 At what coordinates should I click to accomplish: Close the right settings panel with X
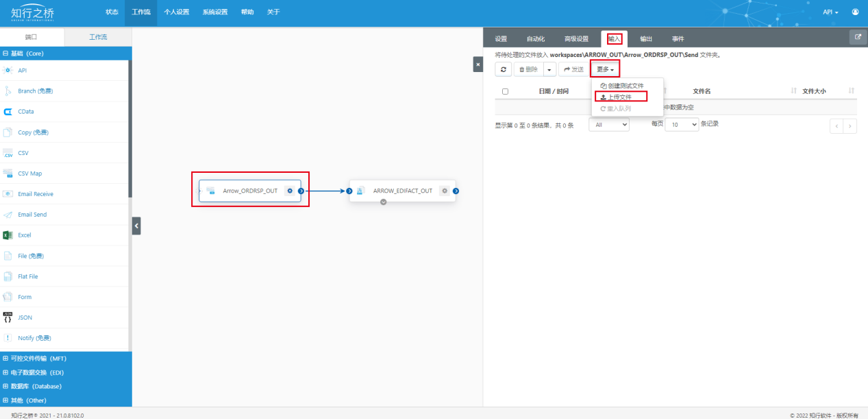pyautogui.click(x=478, y=64)
